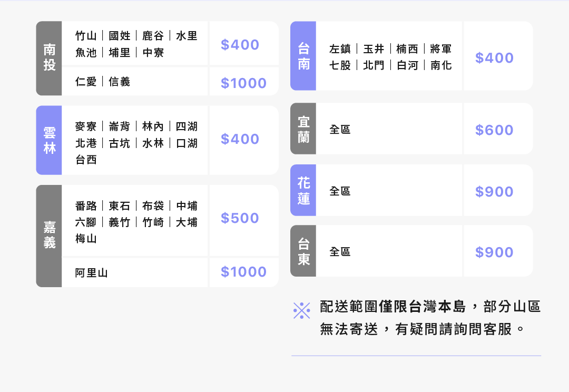Click the $600 price for 宜蘭
This screenshot has height=392, width=569.
coord(494,130)
